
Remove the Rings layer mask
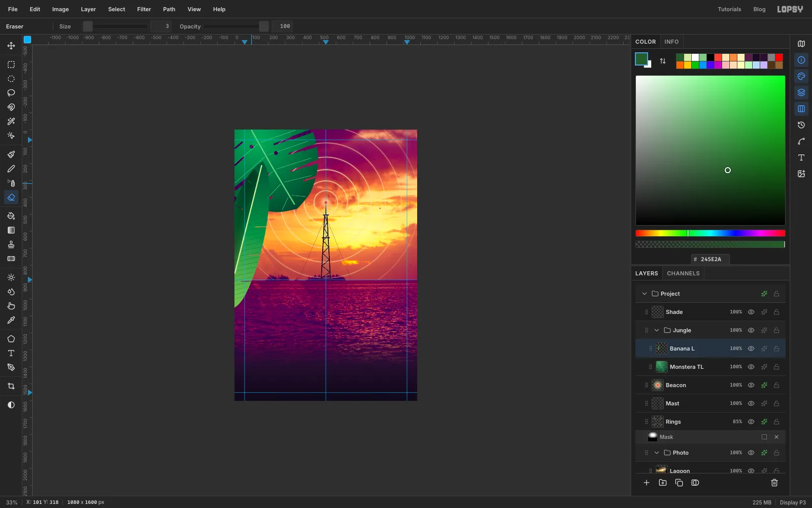(x=776, y=437)
